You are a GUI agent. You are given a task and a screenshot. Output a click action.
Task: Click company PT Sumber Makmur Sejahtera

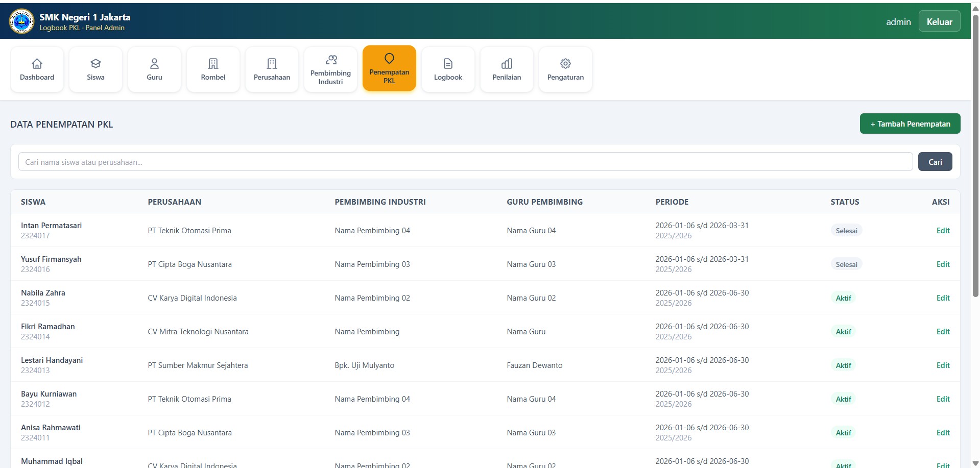point(198,365)
